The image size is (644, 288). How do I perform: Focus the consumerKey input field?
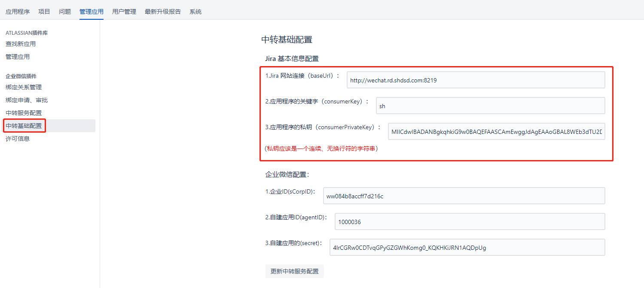(490, 106)
